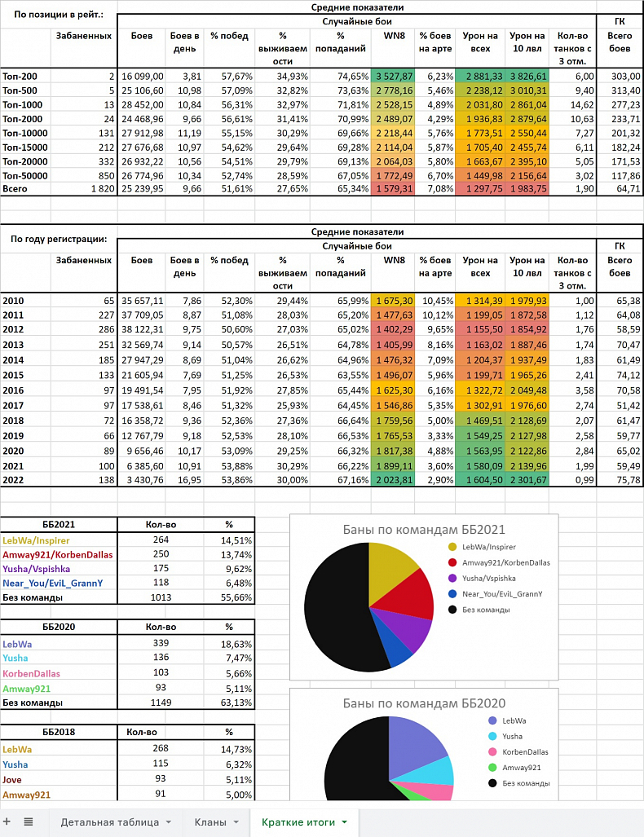Viewport: 644px width, 837px height.
Task: Open Краткие итоги tab options arrow
Action: (x=345, y=822)
